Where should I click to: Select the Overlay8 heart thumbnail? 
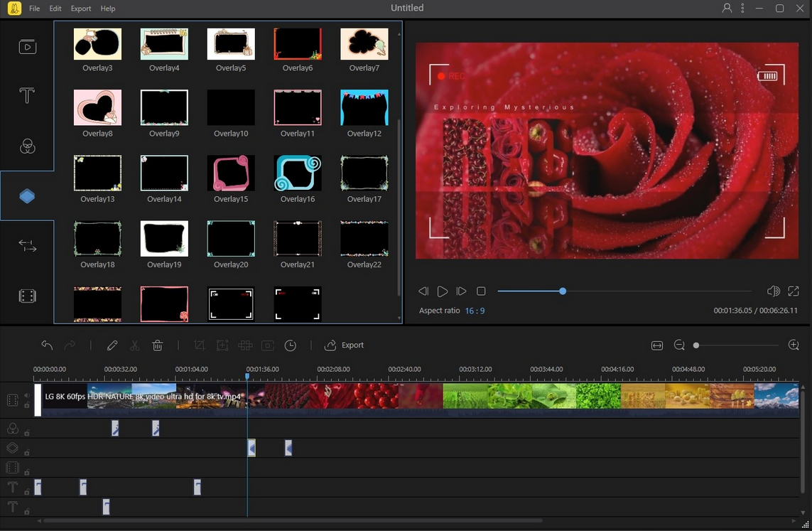[97, 107]
